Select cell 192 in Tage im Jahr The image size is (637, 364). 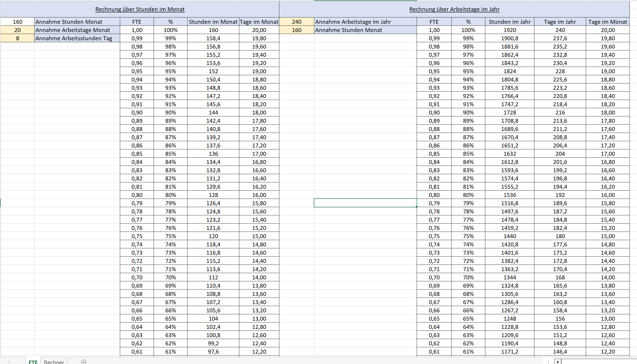coord(560,195)
